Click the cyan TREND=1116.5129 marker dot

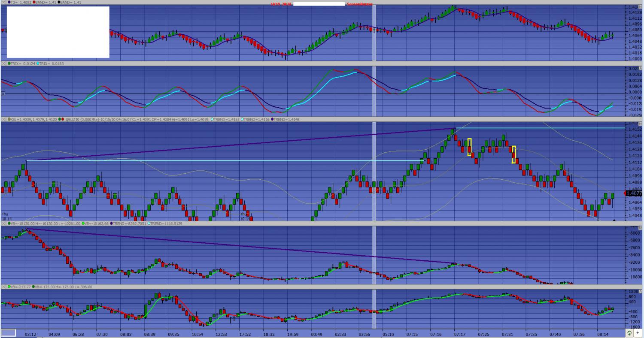coord(149,223)
